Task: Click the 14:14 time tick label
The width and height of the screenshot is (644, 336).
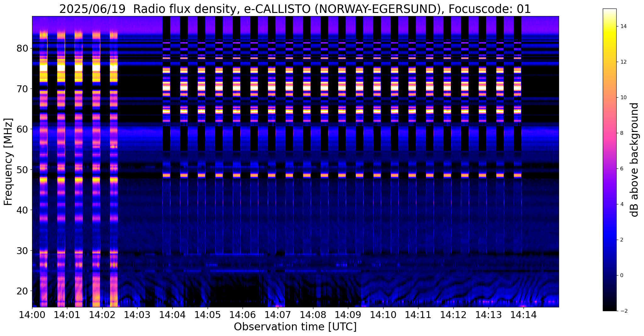Action: coord(524,315)
